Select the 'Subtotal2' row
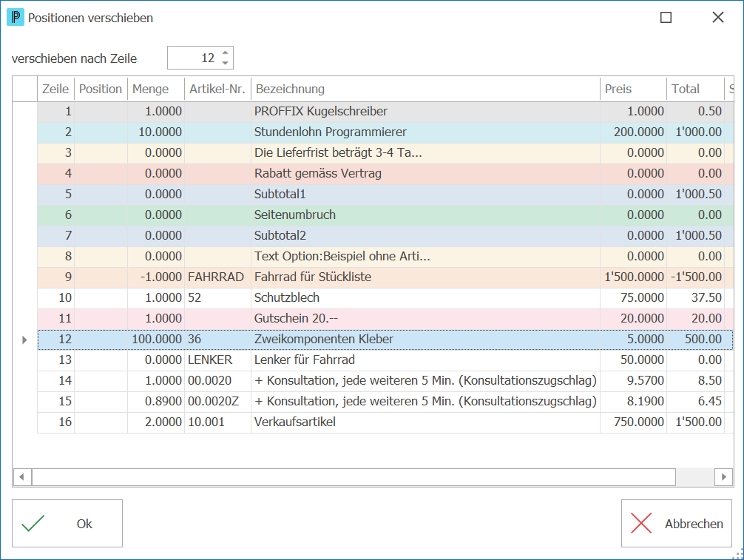Screen dimensions: 744x560 pos(385,236)
